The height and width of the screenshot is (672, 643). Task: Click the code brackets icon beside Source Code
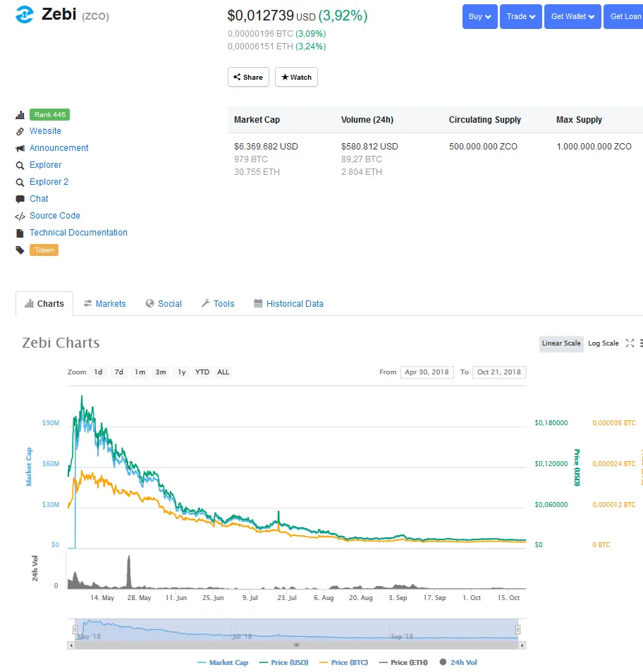20,216
